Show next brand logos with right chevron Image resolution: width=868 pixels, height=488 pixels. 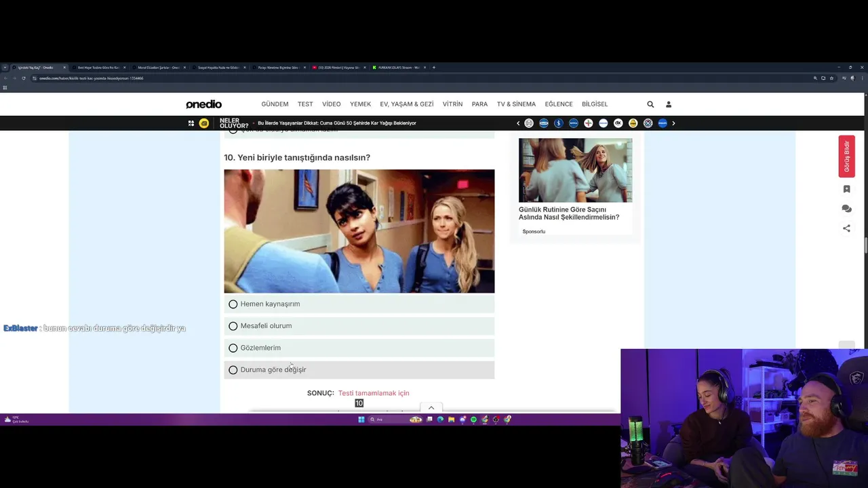tap(673, 123)
